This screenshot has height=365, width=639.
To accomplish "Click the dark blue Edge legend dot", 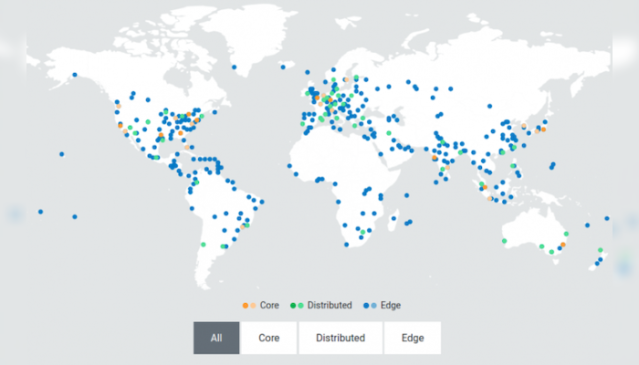I will point(366,305).
